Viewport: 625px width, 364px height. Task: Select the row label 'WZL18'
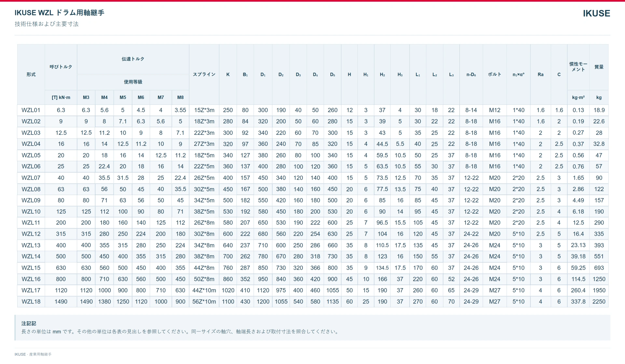31,301
